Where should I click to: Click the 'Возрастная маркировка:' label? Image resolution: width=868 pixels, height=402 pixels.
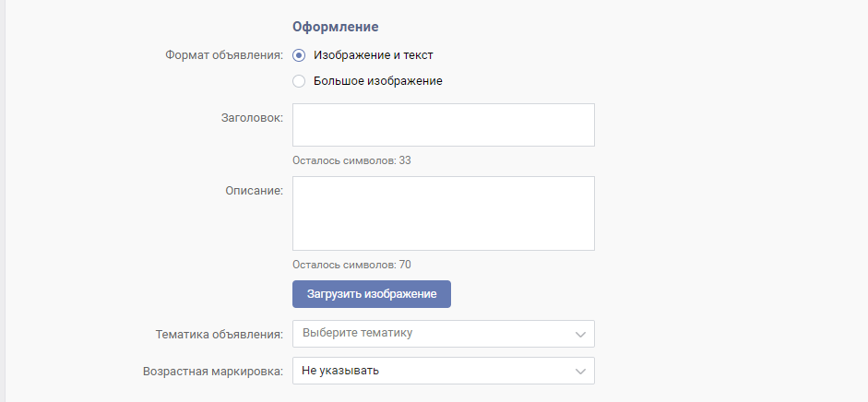[x=213, y=372]
